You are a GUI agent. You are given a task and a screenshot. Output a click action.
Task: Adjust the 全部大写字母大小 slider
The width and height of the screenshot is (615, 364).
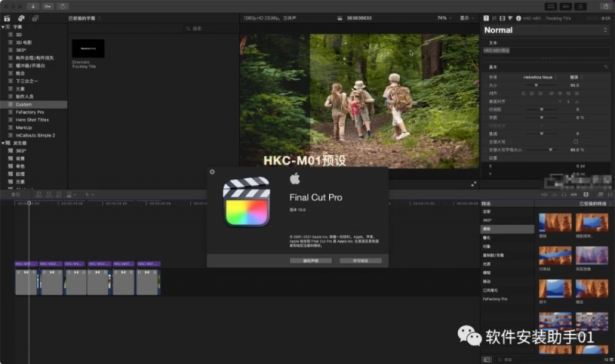coord(541,150)
